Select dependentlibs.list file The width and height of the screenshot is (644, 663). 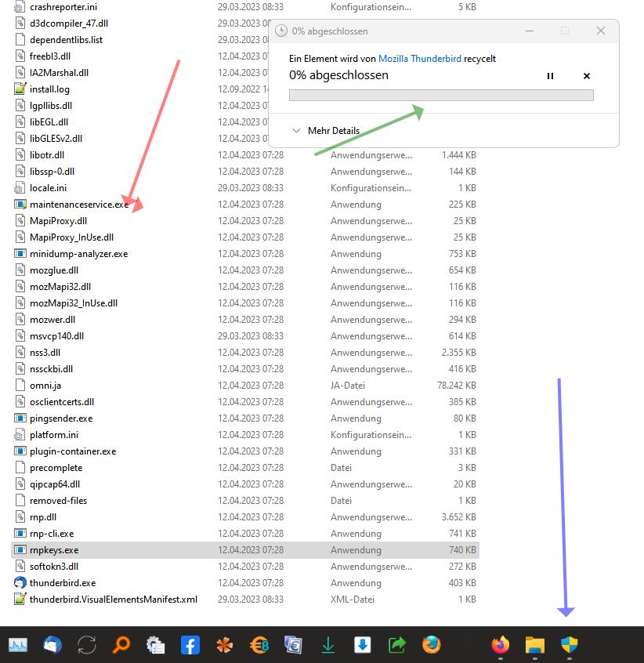click(x=67, y=40)
